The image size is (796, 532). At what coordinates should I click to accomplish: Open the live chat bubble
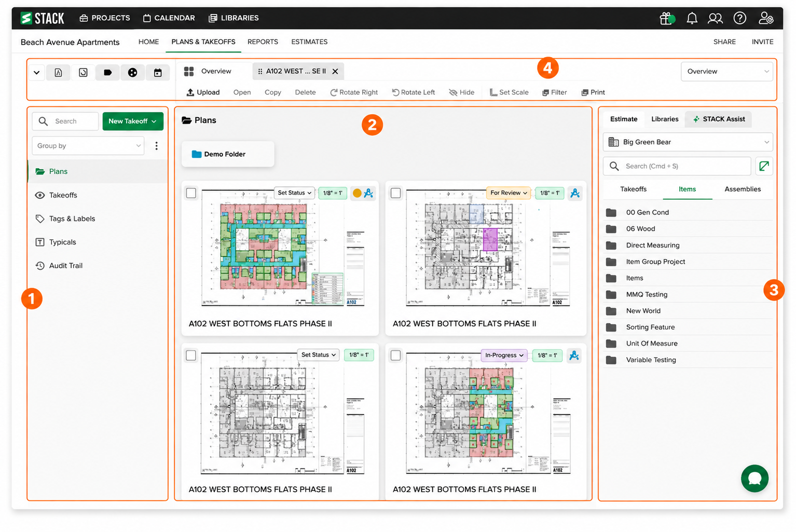pyautogui.click(x=754, y=478)
